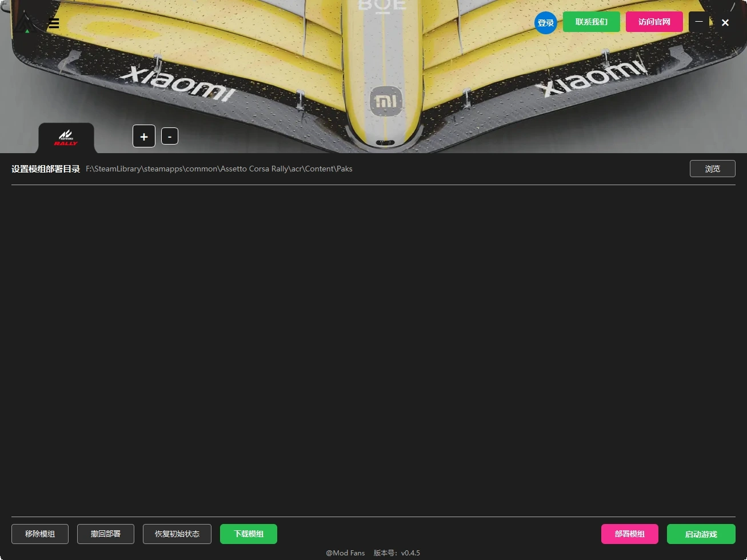Click the @Mod Fans footer text
This screenshot has height=560, width=747.
pyautogui.click(x=345, y=553)
